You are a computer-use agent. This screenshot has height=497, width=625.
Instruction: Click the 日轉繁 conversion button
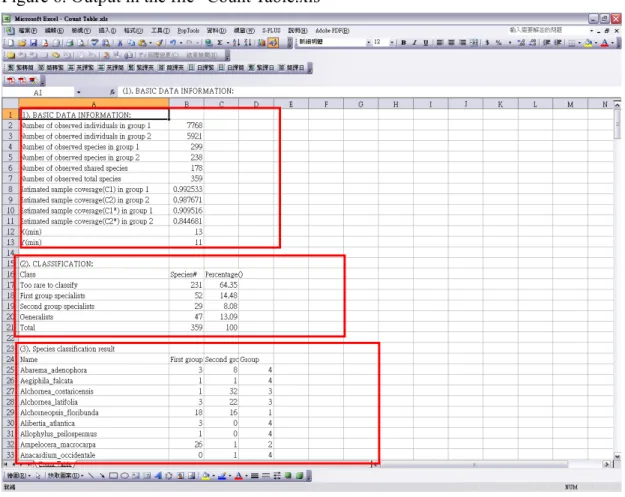pos(200,68)
